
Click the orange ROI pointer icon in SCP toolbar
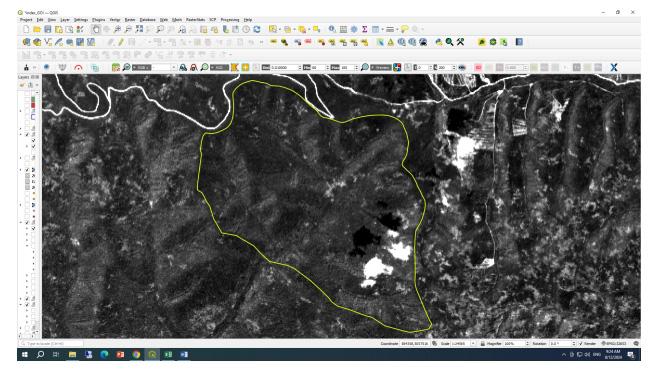click(x=235, y=67)
